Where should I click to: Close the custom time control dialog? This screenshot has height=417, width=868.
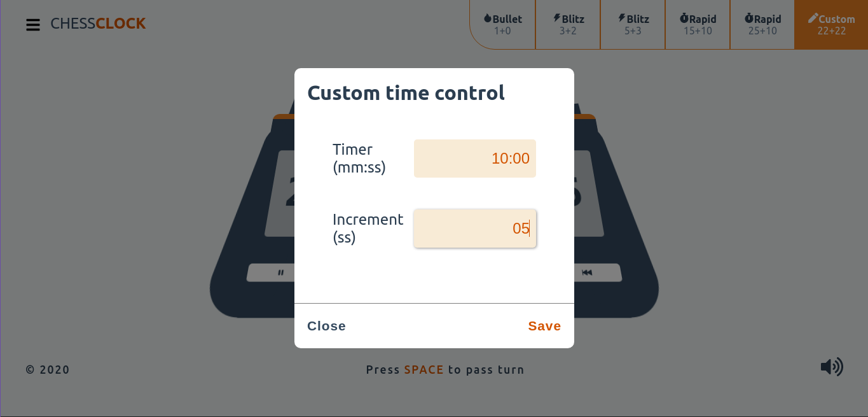(x=326, y=326)
